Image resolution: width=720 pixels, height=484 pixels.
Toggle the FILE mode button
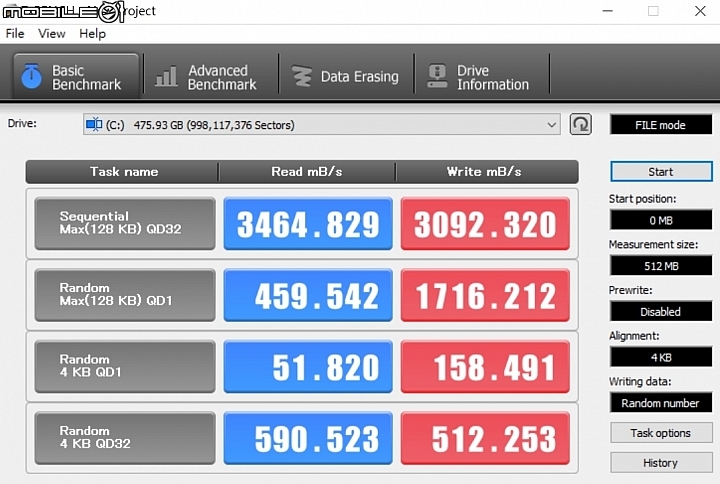(661, 125)
